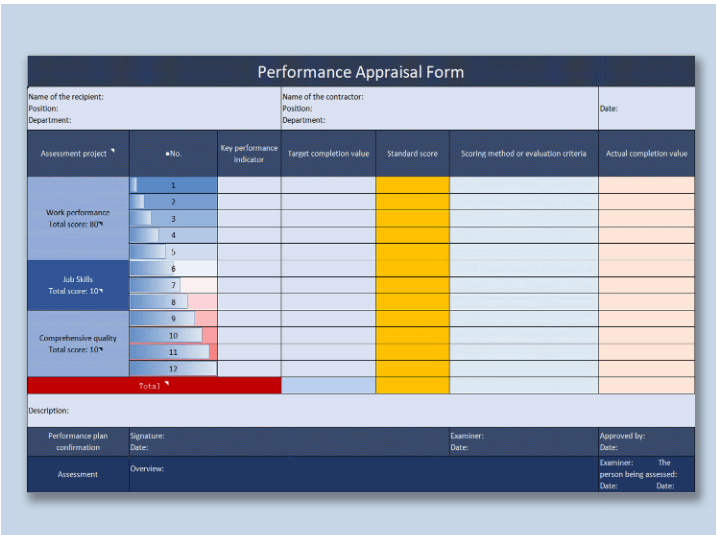
Task: Select the row number 7 cell
Action: point(173,285)
